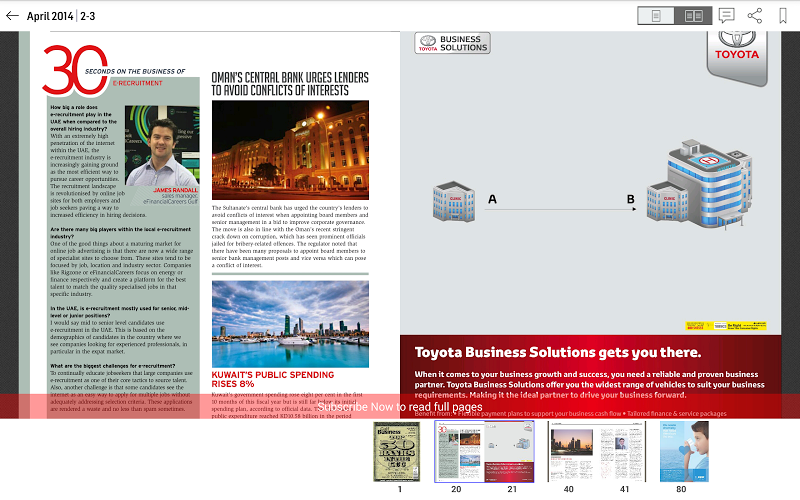The height and width of the screenshot is (500, 800).
Task: Tap the James Randall portrait photo
Action: [162, 145]
